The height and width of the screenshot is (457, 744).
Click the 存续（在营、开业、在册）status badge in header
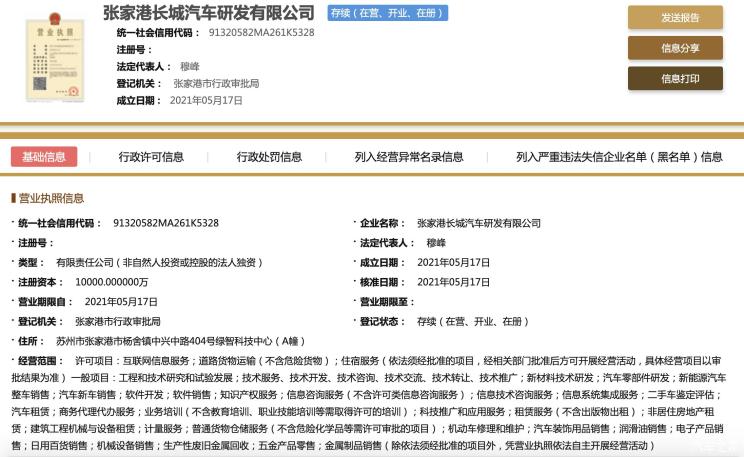point(388,13)
